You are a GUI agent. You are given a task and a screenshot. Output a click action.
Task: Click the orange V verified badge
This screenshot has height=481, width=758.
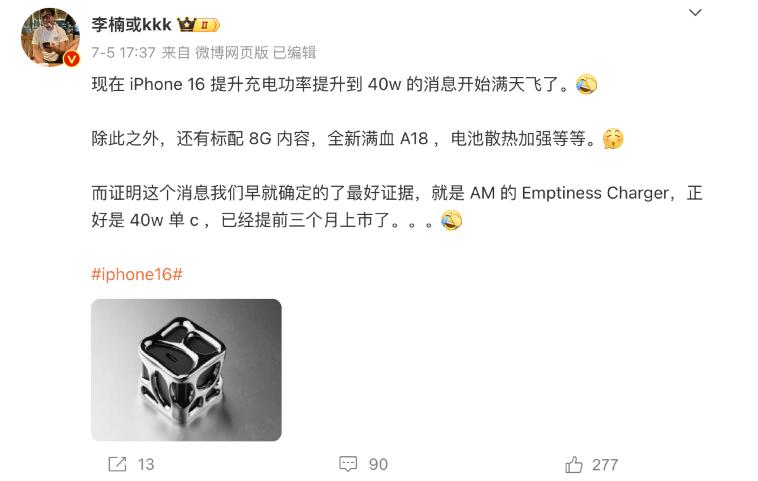(72, 59)
